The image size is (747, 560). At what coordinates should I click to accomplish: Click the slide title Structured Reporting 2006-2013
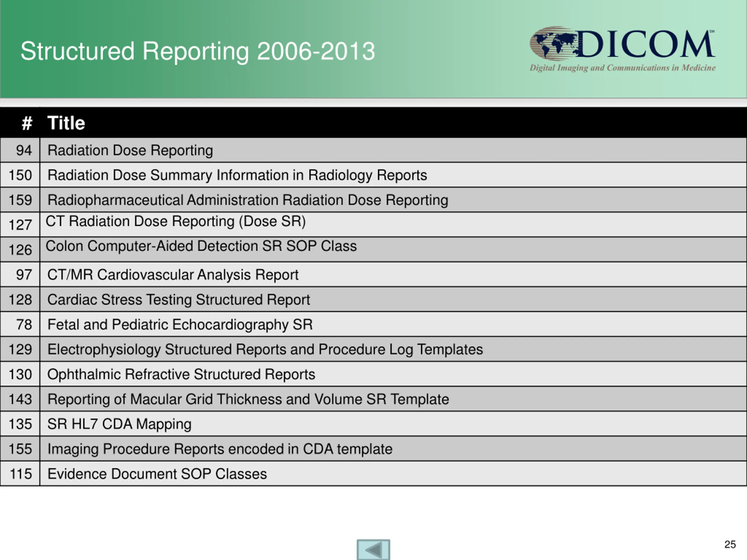pyautogui.click(x=198, y=51)
